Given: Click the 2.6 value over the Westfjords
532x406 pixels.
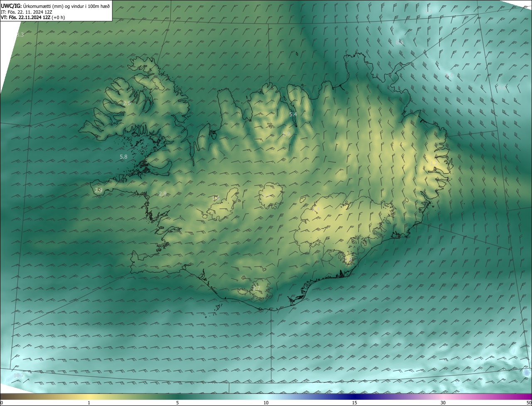Looking at the screenshot, I should click(x=127, y=103).
